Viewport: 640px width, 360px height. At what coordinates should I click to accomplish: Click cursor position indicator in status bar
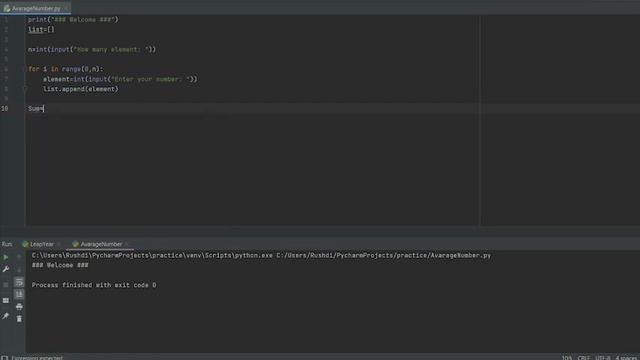tap(567, 358)
